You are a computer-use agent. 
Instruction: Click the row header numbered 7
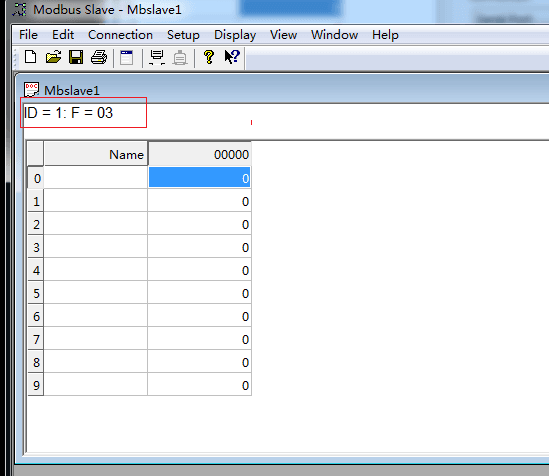point(36,338)
